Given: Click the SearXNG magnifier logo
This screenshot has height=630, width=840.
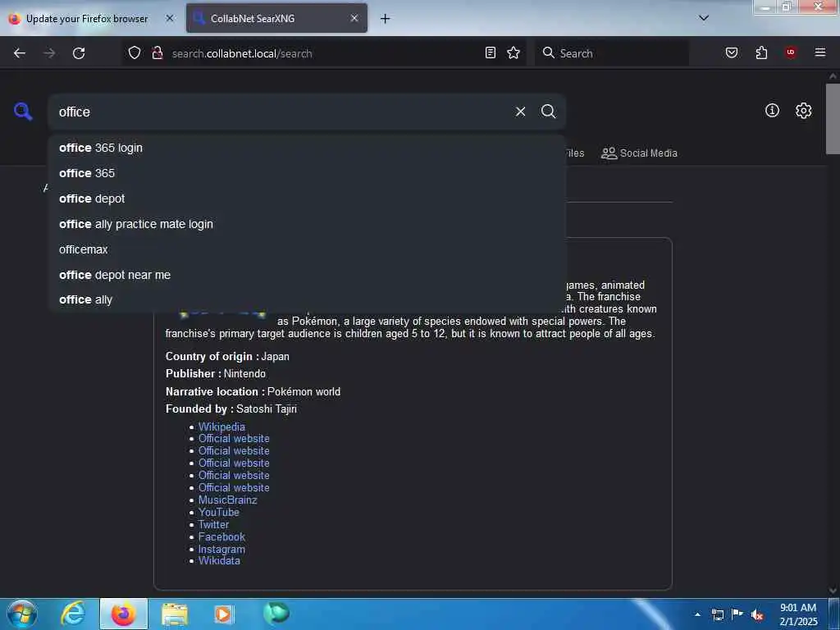Looking at the screenshot, I should click(23, 112).
